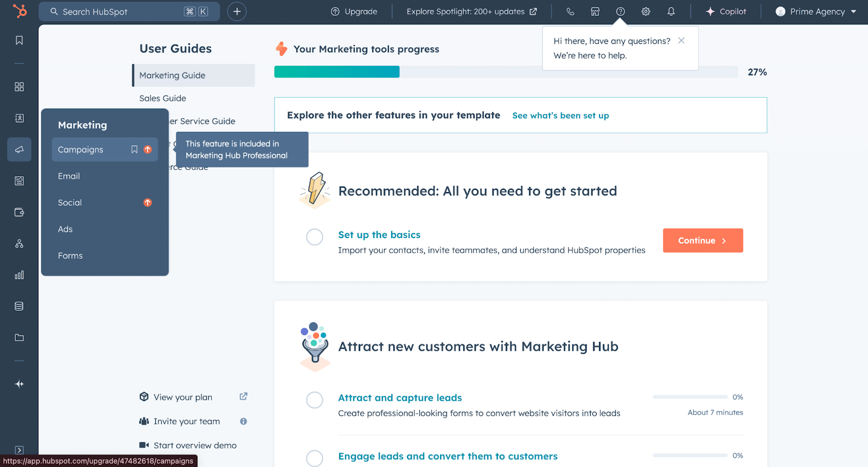Click Engage leads 0% progress bar
Viewport: 868px width, 467px height.
(x=690, y=456)
